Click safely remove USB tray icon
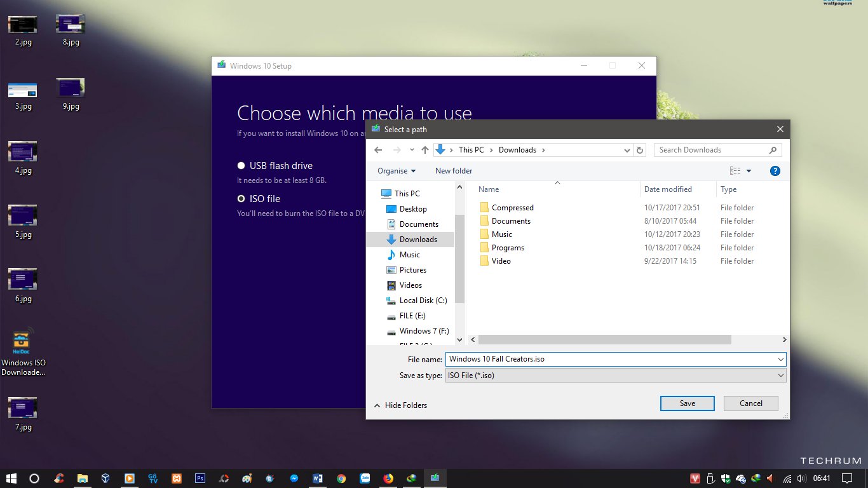Image resolution: width=868 pixels, height=488 pixels. coord(710,478)
